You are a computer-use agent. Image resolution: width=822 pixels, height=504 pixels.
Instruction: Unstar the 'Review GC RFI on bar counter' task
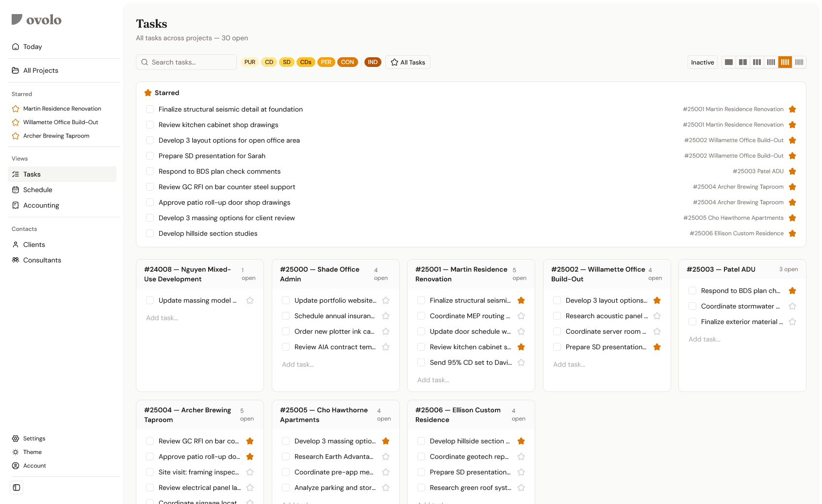coord(249,441)
